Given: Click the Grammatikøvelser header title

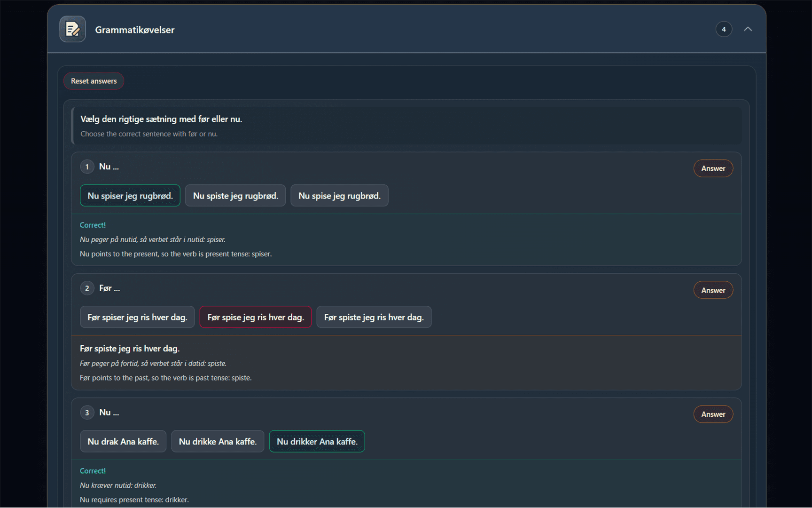Looking at the screenshot, I should tap(135, 30).
